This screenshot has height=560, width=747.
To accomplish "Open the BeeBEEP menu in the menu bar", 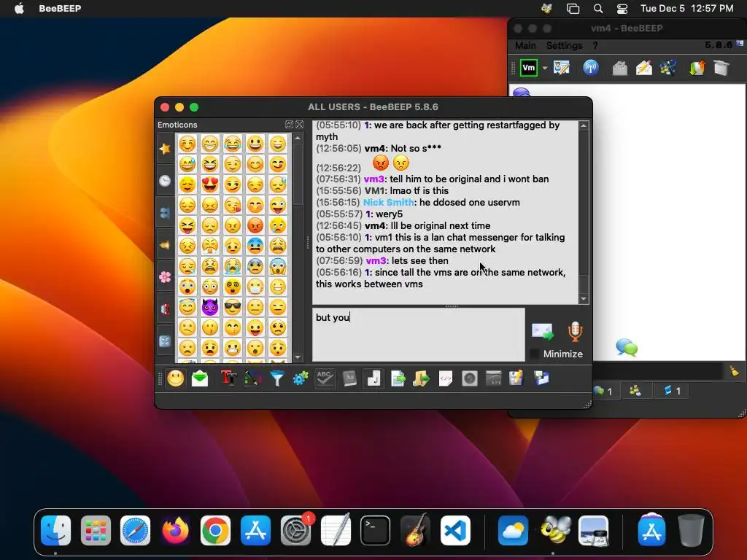I will [x=60, y=8].
